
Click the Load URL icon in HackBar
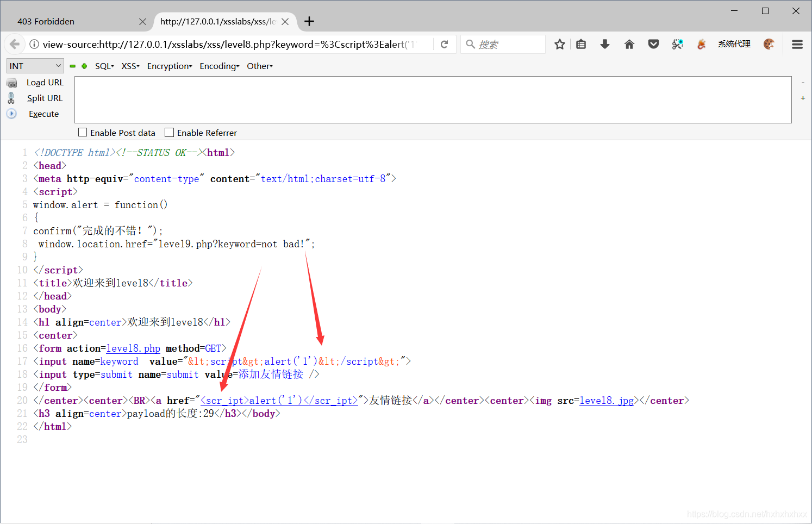11,83
